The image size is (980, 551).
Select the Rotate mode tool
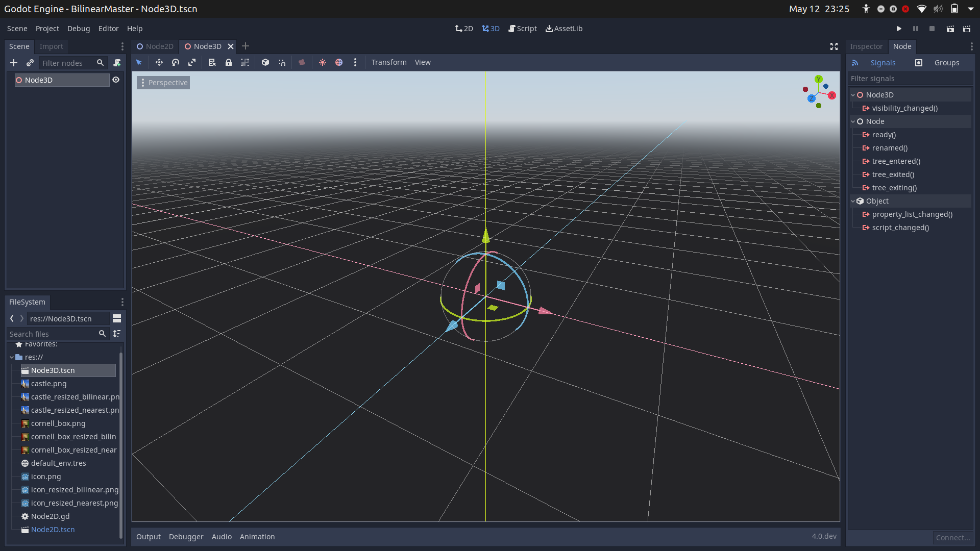pos(176,62)
